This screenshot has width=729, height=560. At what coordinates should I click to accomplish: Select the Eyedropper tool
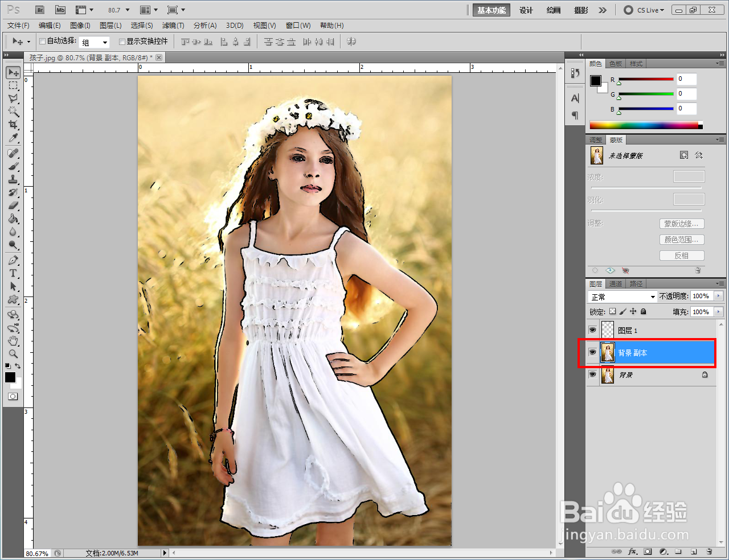[13, 138]
